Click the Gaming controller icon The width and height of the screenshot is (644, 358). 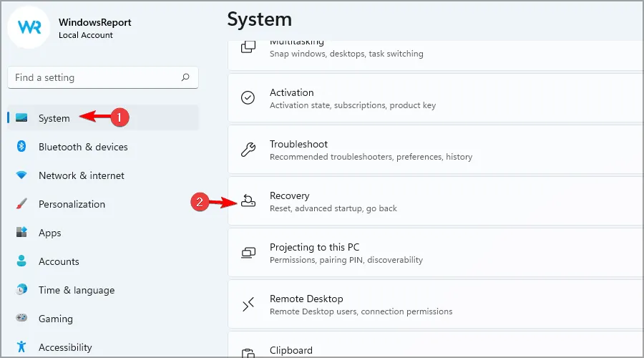(21, 319)
